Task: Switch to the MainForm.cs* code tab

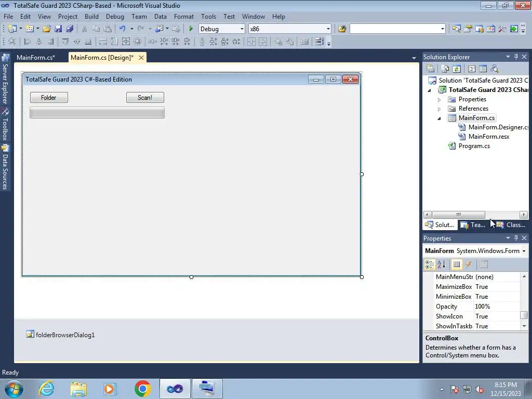Action: pyautogui.click(x=36, y=57)
